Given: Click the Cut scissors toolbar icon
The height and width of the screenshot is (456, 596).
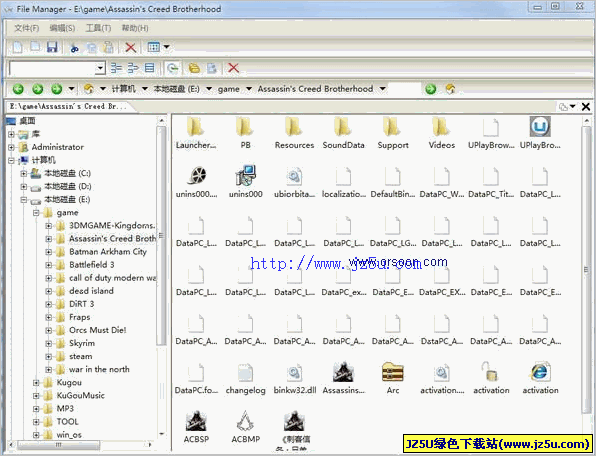Looking at the screenshot, I should click(x=74, y=48).
